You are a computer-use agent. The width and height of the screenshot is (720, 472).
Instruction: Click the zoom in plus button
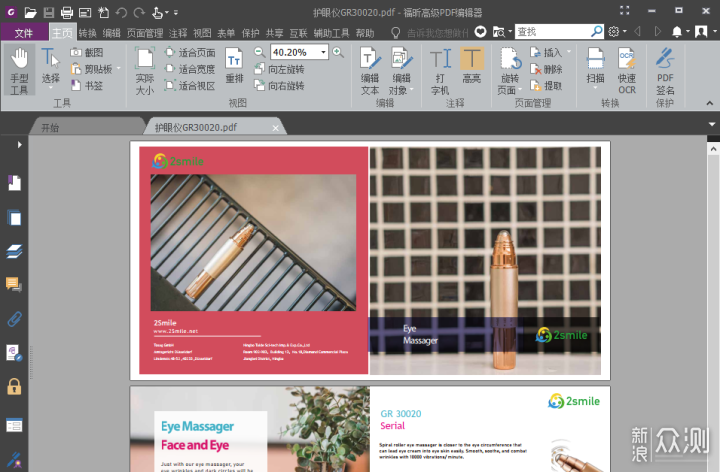coord(337,52)
